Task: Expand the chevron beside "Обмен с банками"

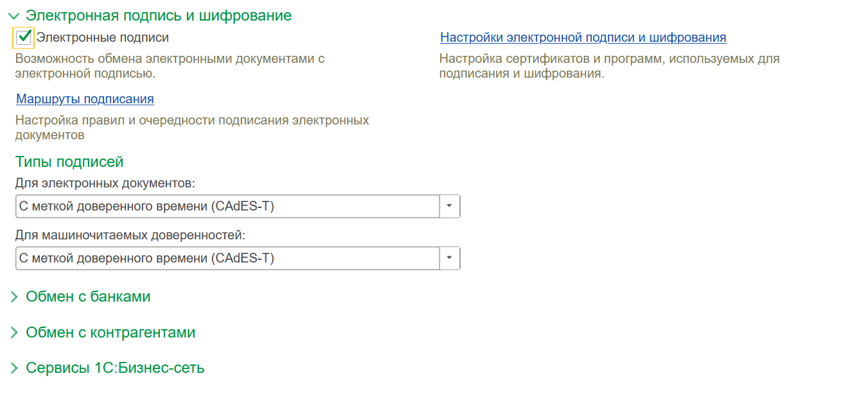Action: pyautogui.click(x=14, y=297)
